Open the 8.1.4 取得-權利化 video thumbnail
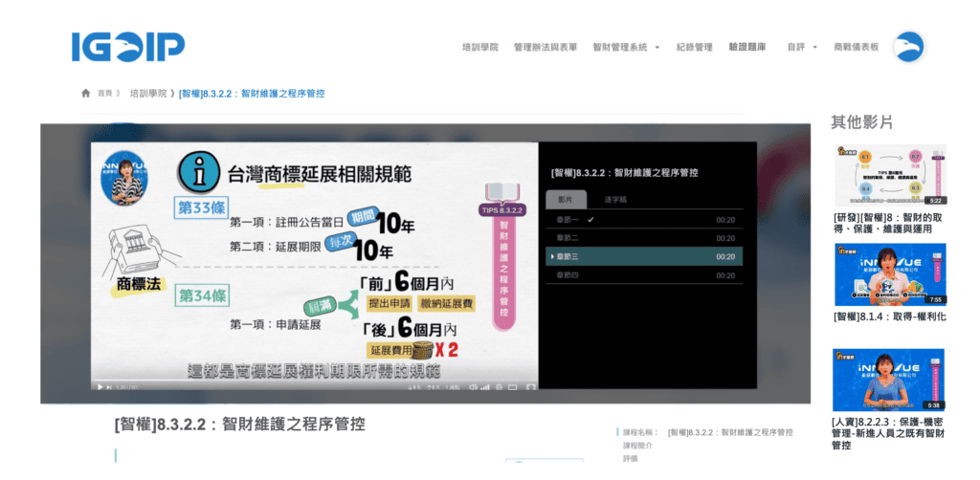 (890, 274)
